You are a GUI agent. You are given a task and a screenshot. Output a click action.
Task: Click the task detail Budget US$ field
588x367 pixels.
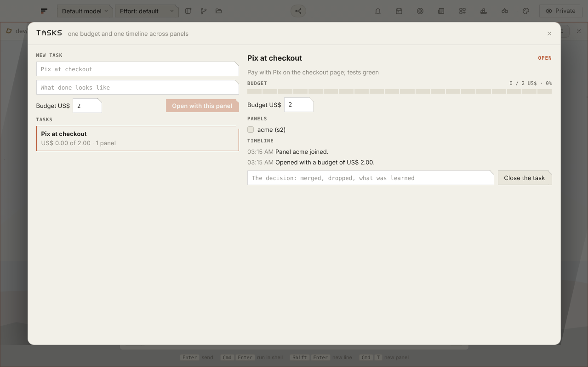click(x=299, y=105)
